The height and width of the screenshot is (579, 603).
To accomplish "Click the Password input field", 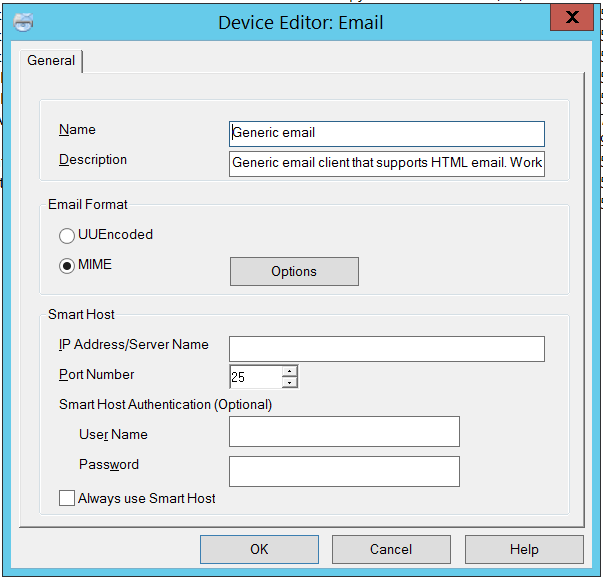I will (344, 471).
